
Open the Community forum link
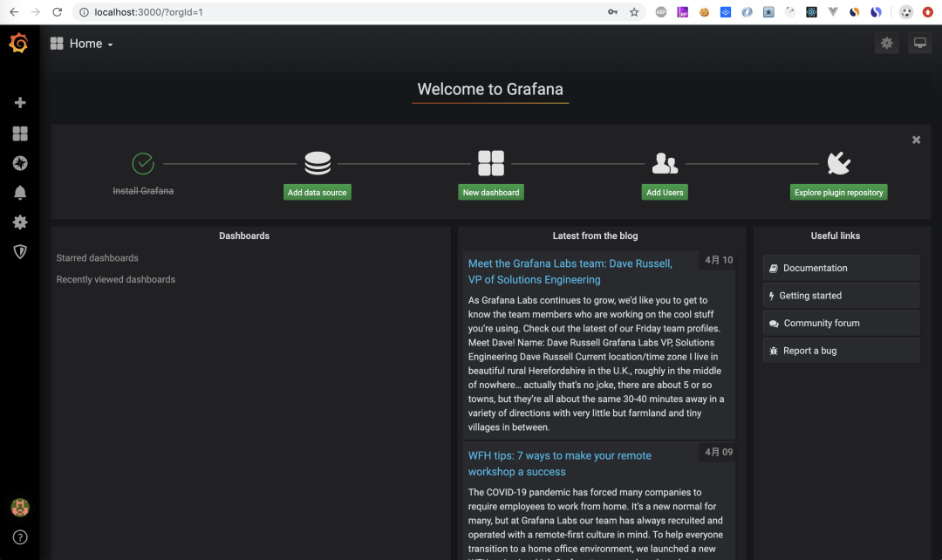(841, 324)
